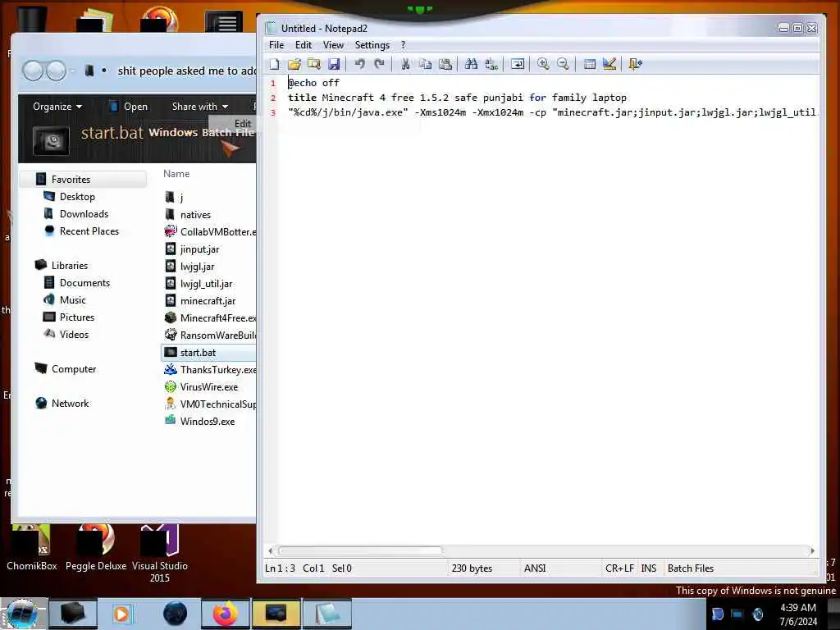Select the folder named j
Image resolution: width=840 pixels, height=630 pixels.
181,198
